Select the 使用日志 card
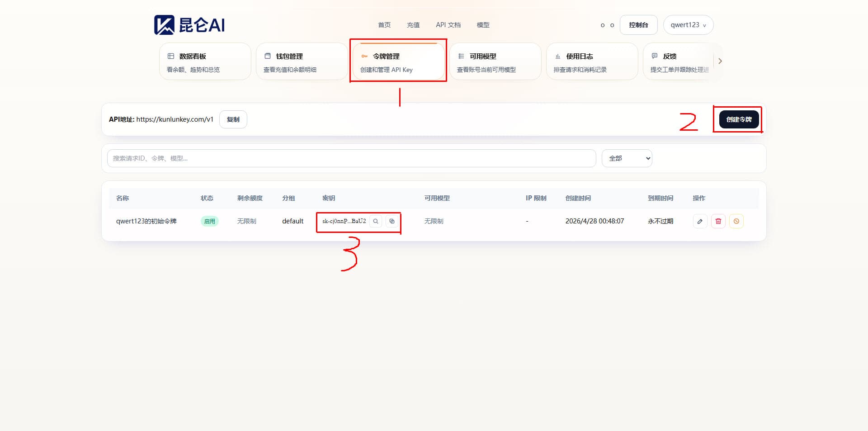868x431 pixels. pos(592,62)
